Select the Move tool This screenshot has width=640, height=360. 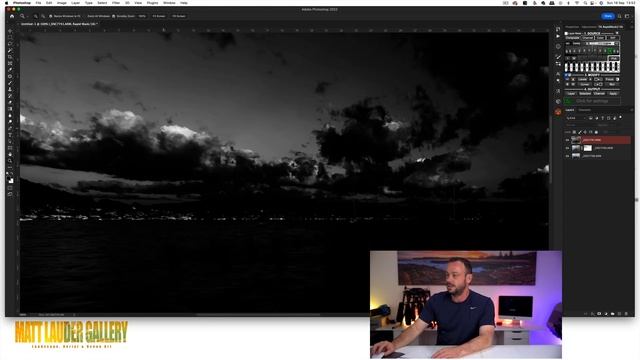(10, 31)
